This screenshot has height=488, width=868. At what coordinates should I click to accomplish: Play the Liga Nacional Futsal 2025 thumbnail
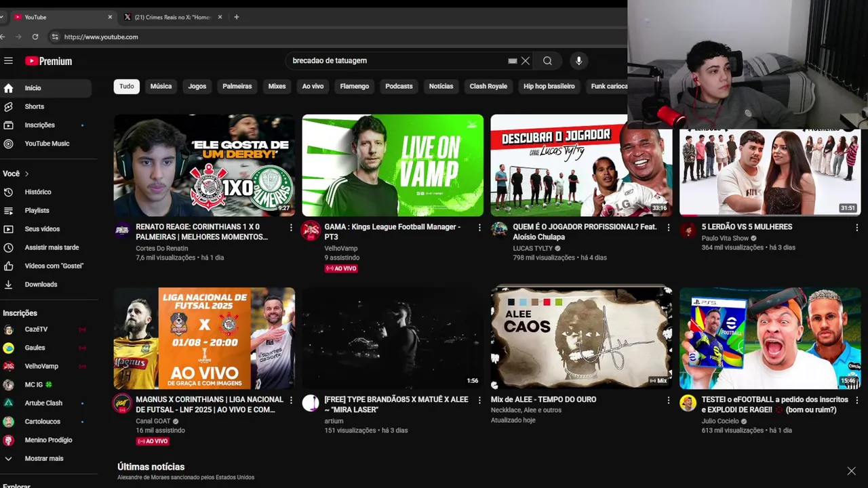204,338
